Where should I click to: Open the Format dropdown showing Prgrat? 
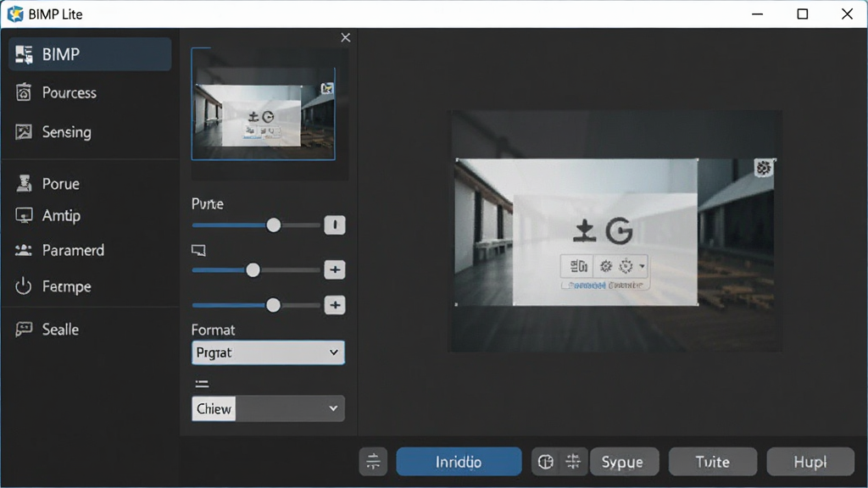(x=268, y=352)
